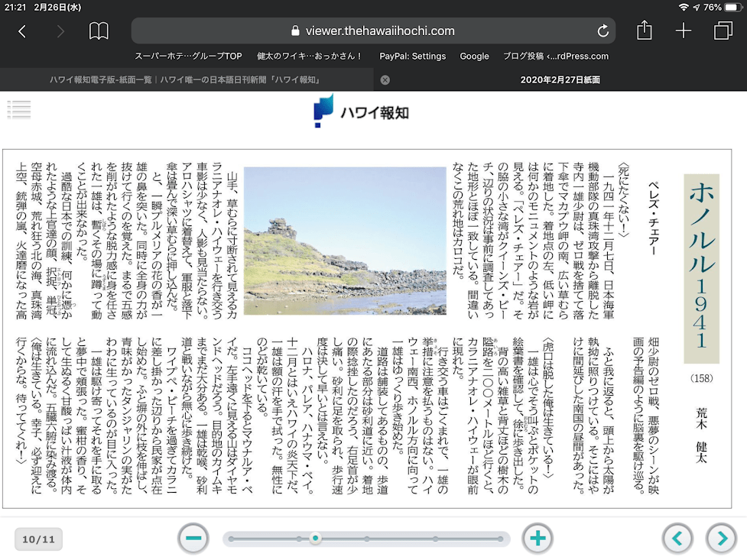This screenshot has height=560, width=747.
Task: Open the Share sheet icon
Action: tap(645, 31)
